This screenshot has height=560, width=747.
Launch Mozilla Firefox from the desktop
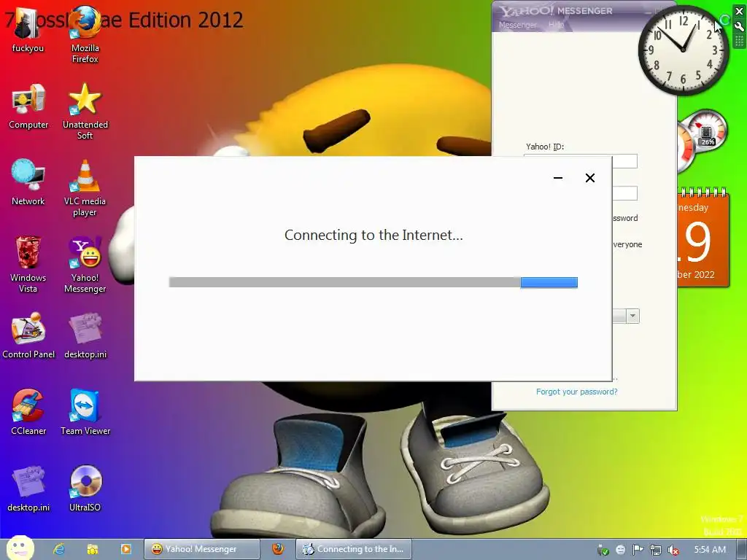point(85,34)
